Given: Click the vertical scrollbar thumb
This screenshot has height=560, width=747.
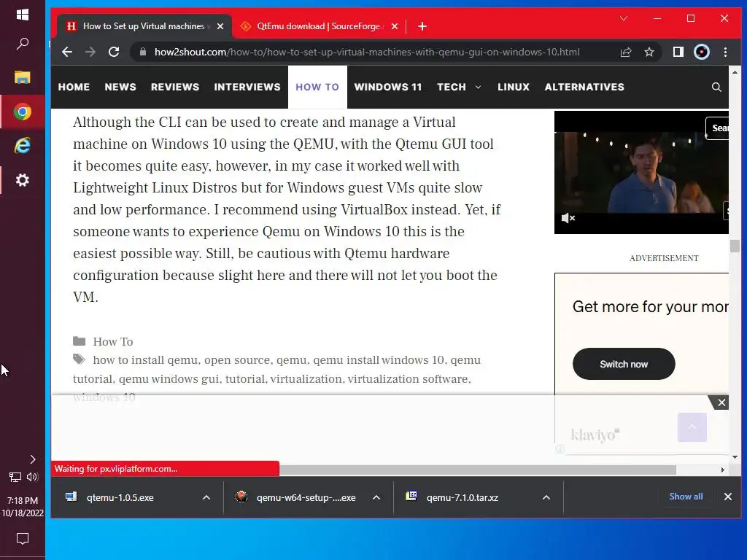Looking at the screenshot, I should point(735,246).
